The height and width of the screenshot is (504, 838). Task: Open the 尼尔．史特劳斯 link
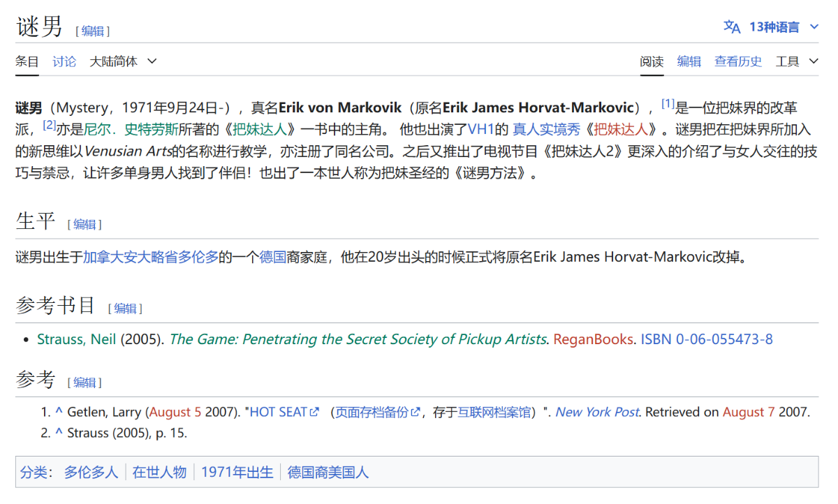click(131, 129)
